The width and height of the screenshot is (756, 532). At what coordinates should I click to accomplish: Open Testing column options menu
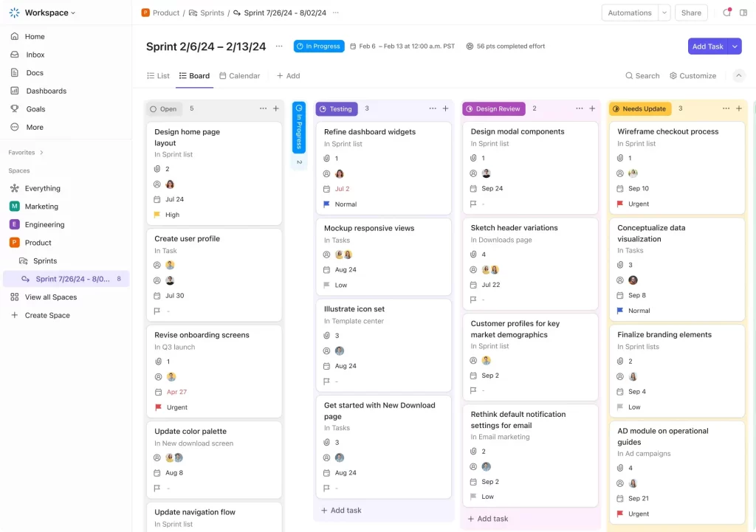[x=433, y=108]
